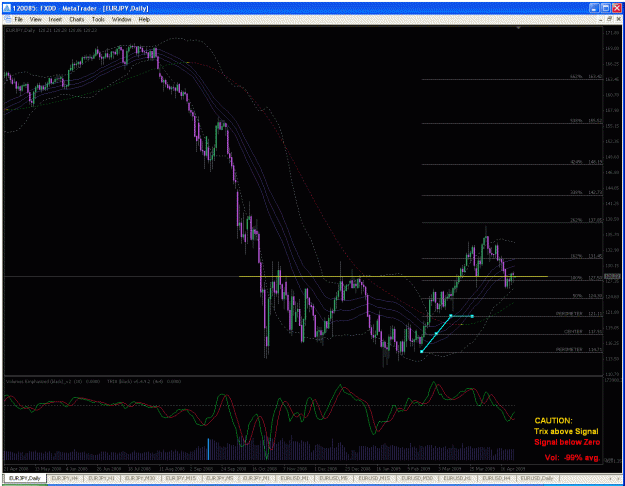This screenshot has height=486, width=625.
Task: Switch to the EURJPY,M1 tab
Action: click(256, 478)
